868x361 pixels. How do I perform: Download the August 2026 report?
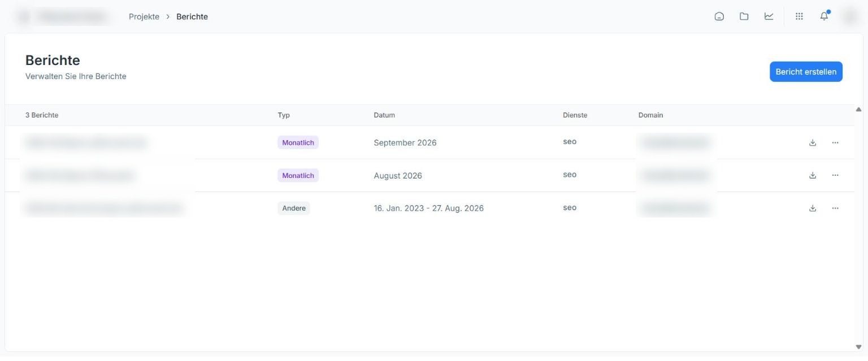pyautogui.click(x=813, y=175)
